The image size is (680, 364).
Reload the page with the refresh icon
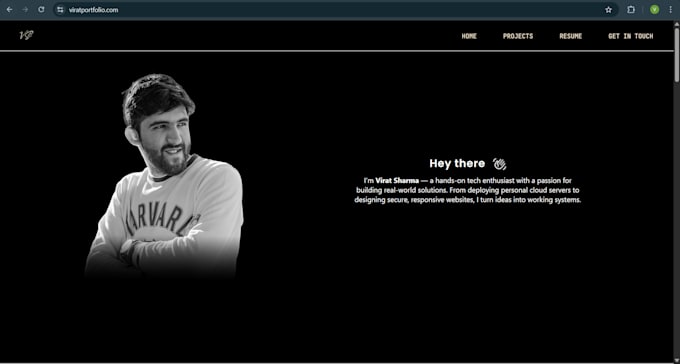41,10
